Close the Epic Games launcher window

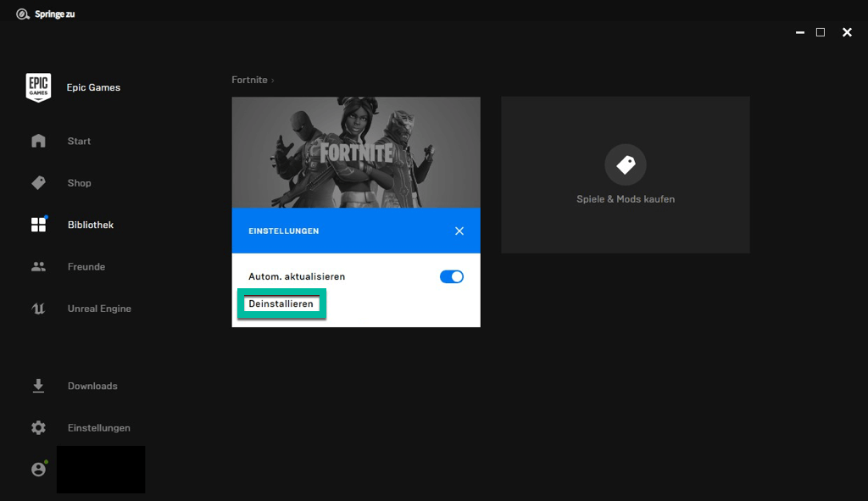847,33
